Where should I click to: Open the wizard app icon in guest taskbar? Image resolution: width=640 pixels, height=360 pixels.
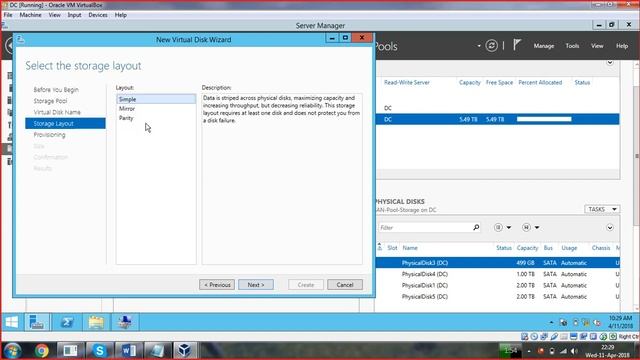click(x=125, y=322)
